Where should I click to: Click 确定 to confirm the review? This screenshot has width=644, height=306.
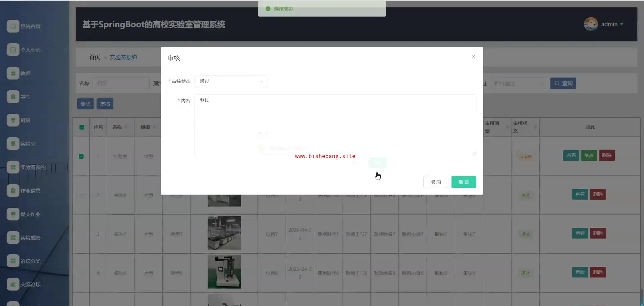click(464, 182)
